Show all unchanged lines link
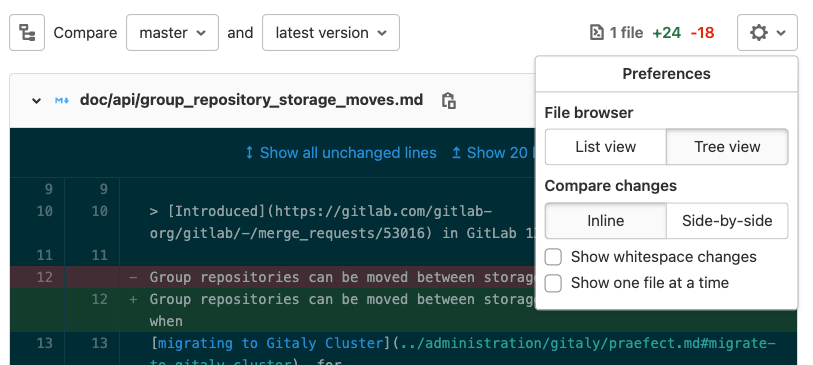 pyautogui.click(x=348, y=153)
